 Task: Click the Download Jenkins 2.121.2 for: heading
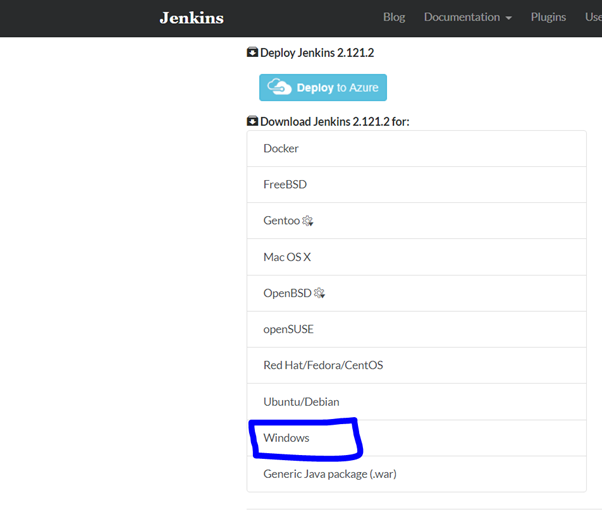[335, 122]
